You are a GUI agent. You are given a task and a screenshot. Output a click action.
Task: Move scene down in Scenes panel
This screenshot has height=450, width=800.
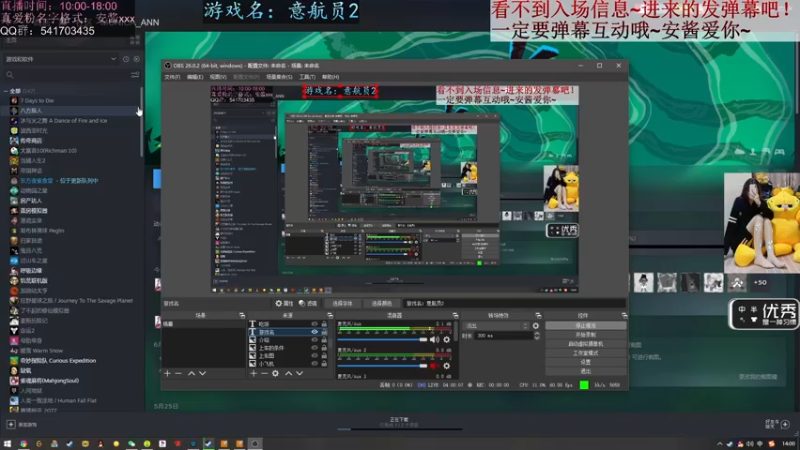click(x=203, y=373)
